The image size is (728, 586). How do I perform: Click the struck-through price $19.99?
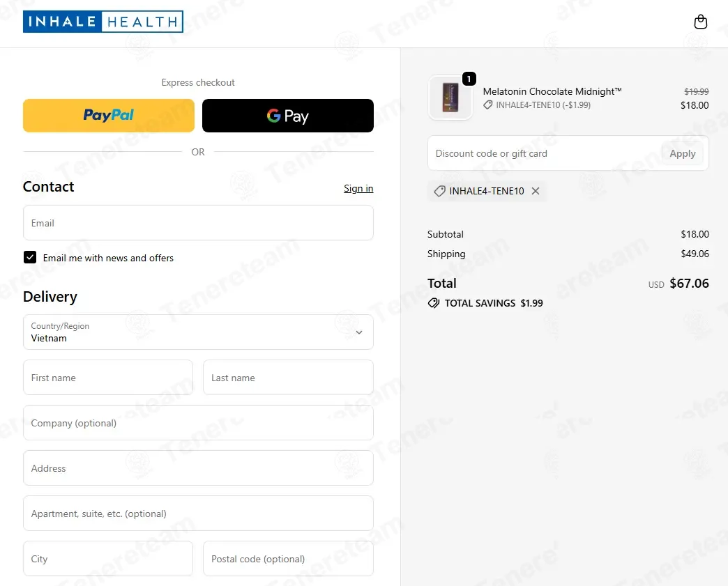[697, 91]
